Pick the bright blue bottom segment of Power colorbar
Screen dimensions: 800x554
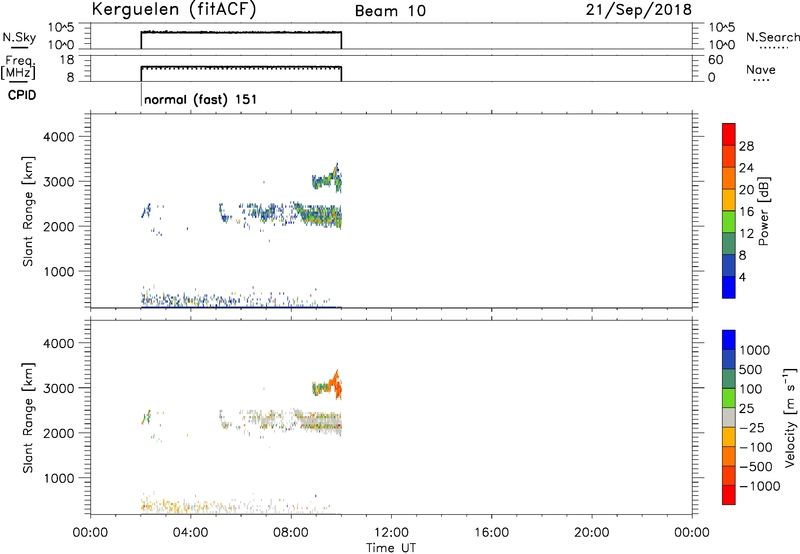729,287
